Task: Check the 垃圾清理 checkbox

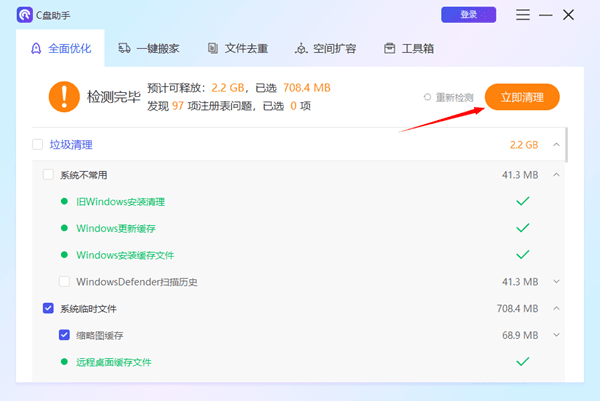Action: click(38, 145)
